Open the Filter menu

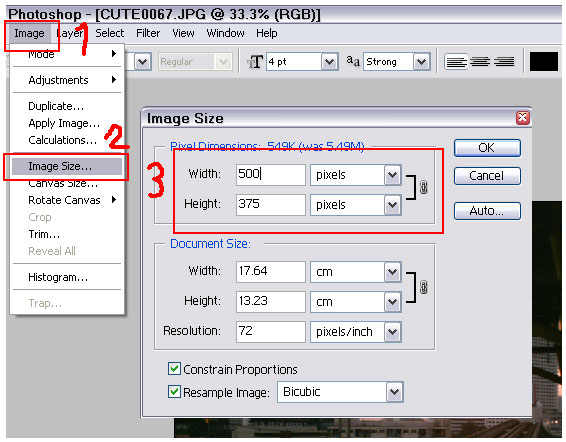(x=148, y=33)
